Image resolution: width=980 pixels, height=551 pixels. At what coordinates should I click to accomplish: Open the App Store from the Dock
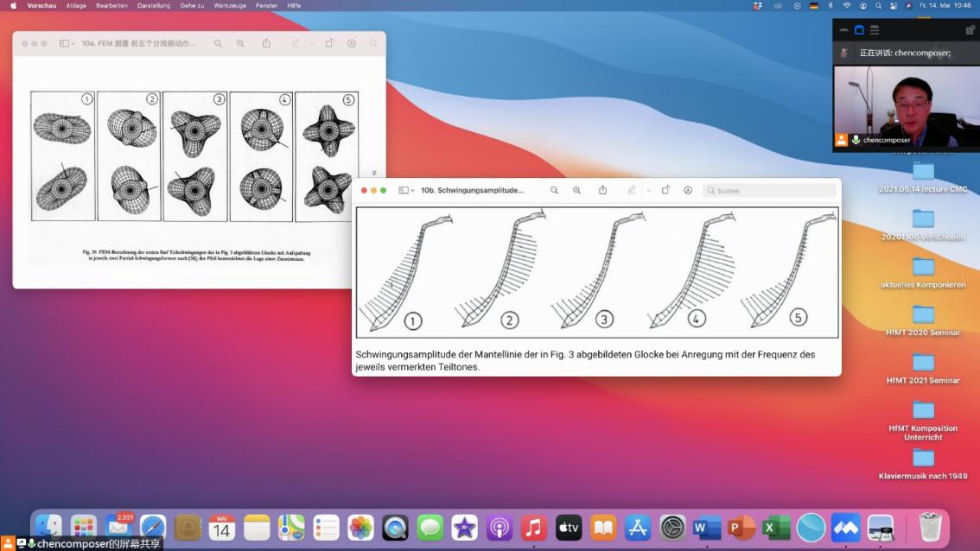[638, 529]
